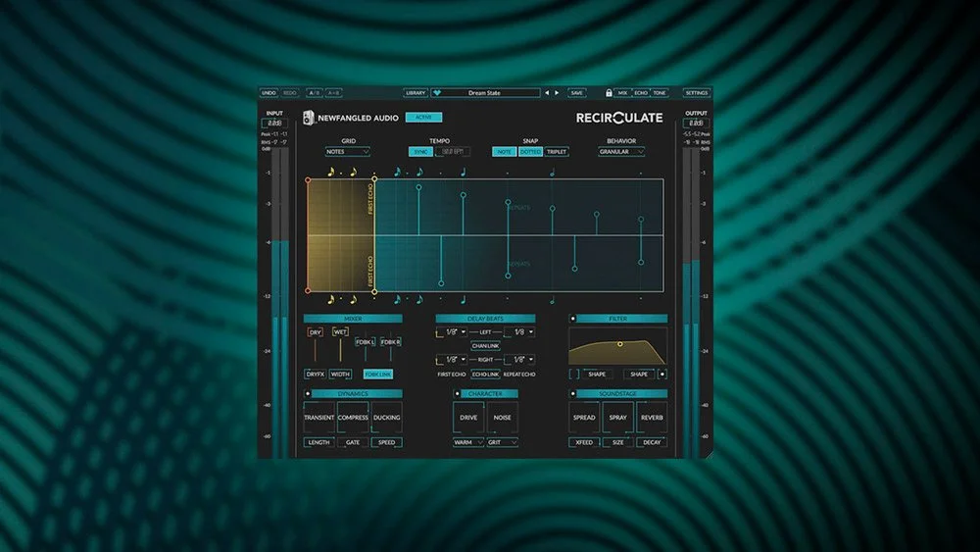Open right first echo beat dropdown

tap(453, 360)
